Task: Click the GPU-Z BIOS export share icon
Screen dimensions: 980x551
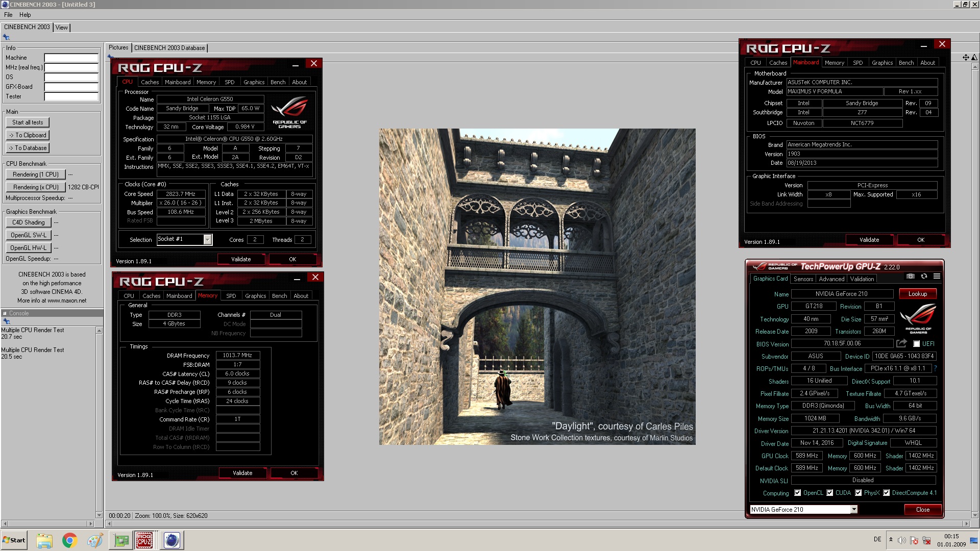Action: pos(901,343)
